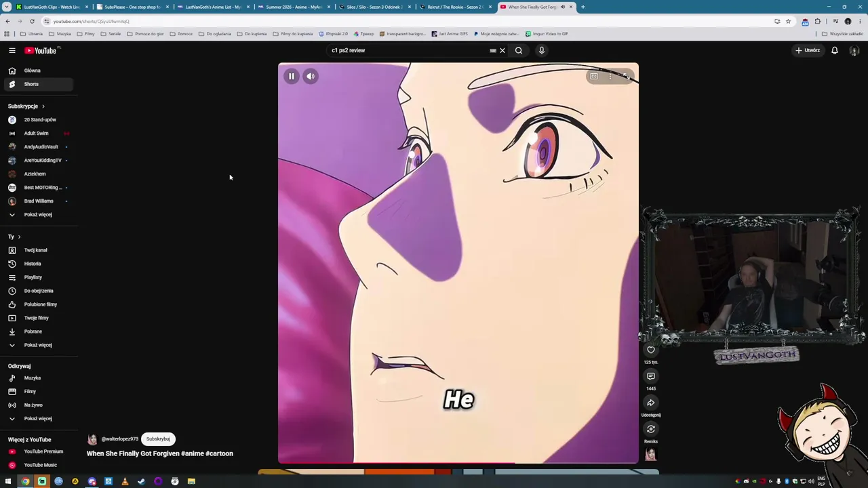
Task: Open Windows Start menu
Action: pyautogui.click(x=7, y=481)
